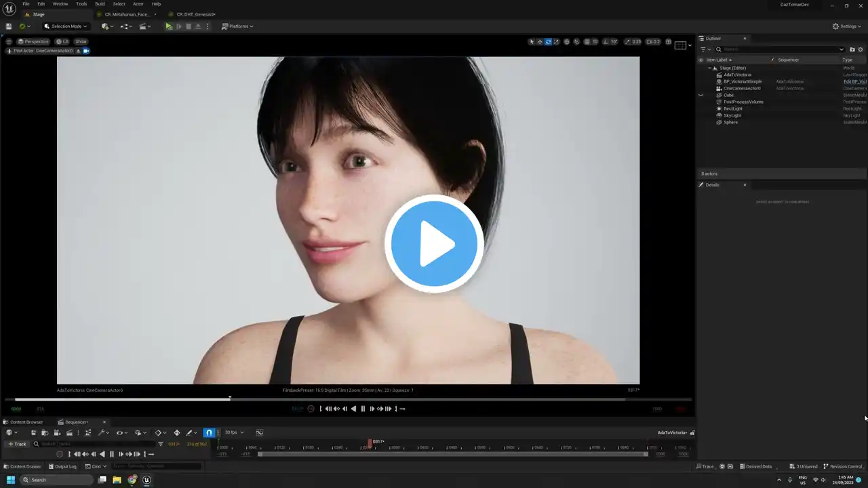Toggle grid snapping in the viewport toolbar
868x488 pixels.
587,42
